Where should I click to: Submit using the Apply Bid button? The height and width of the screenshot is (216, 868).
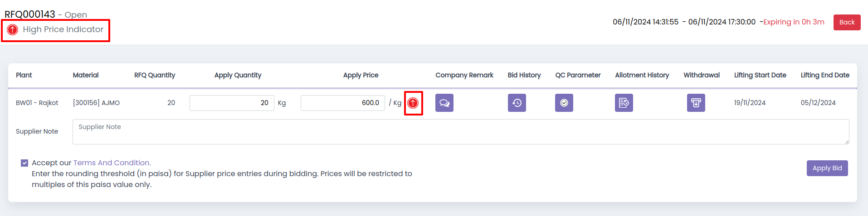point(827,168)
